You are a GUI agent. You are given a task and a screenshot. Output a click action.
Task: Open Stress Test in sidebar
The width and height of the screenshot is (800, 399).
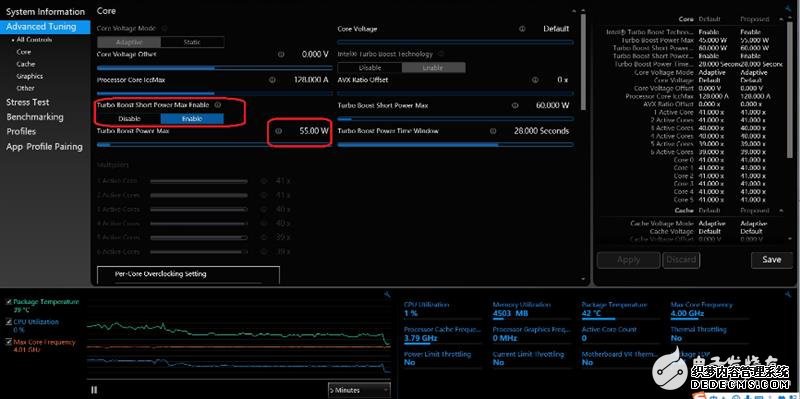point(28,102)
